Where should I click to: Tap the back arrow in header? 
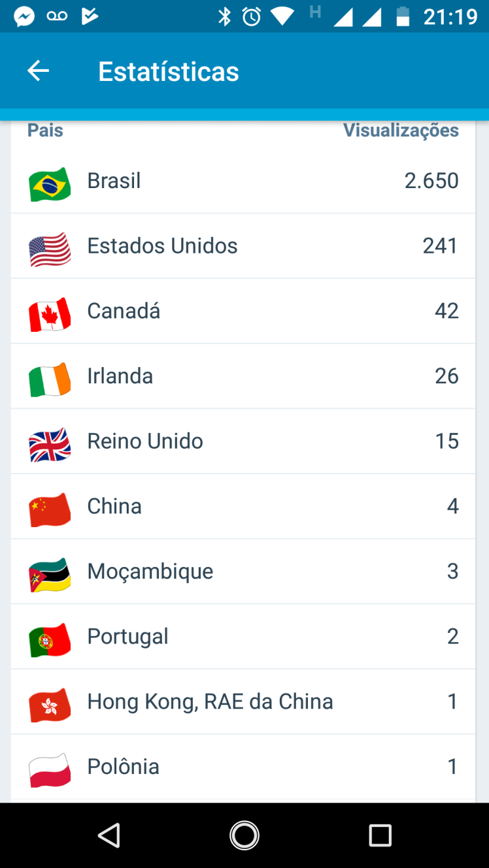click(x=39, y=71)
